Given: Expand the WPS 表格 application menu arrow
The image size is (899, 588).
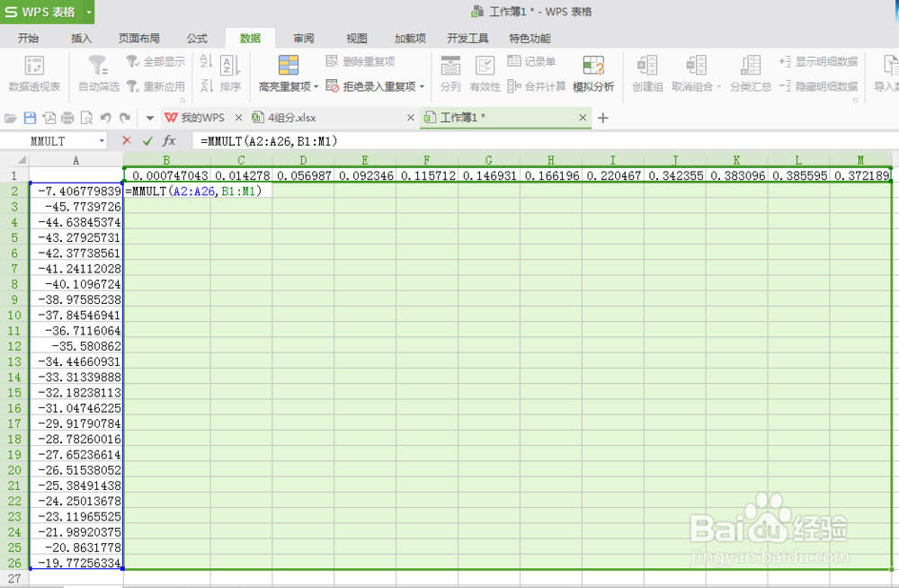Looking at the screenshot, I should [x=88, y=12].
